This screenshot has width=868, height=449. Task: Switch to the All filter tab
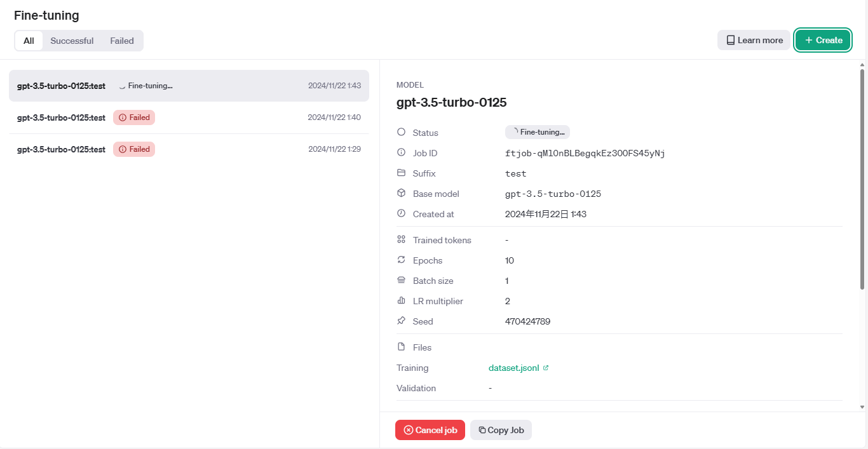[x=29, y=41]
